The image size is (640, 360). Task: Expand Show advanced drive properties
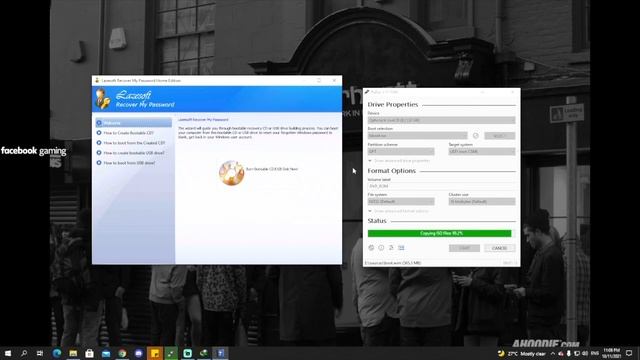399,161
